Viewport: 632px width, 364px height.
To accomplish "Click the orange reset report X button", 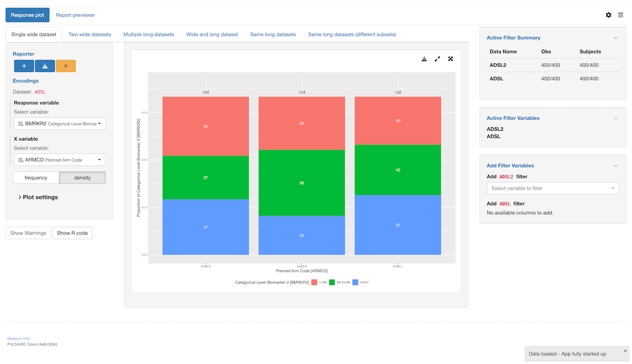I will click(66, 66).
